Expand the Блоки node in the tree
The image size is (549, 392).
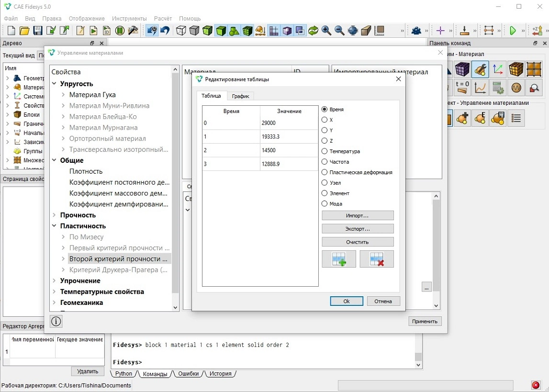8,114
